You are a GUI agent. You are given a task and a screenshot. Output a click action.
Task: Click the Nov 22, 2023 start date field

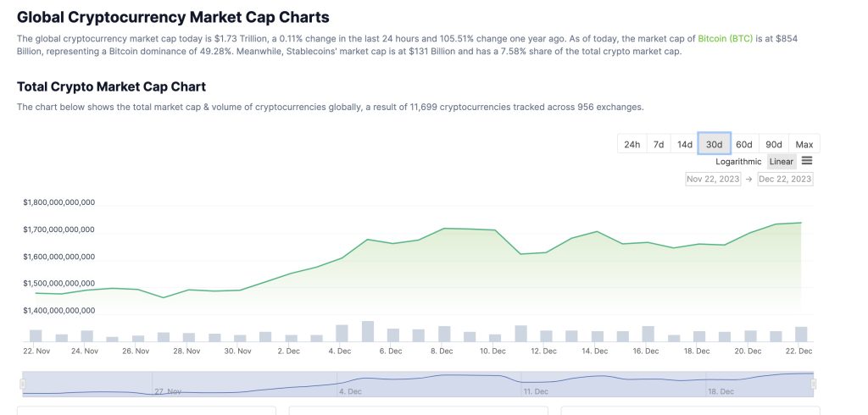[x=713, y=179]
